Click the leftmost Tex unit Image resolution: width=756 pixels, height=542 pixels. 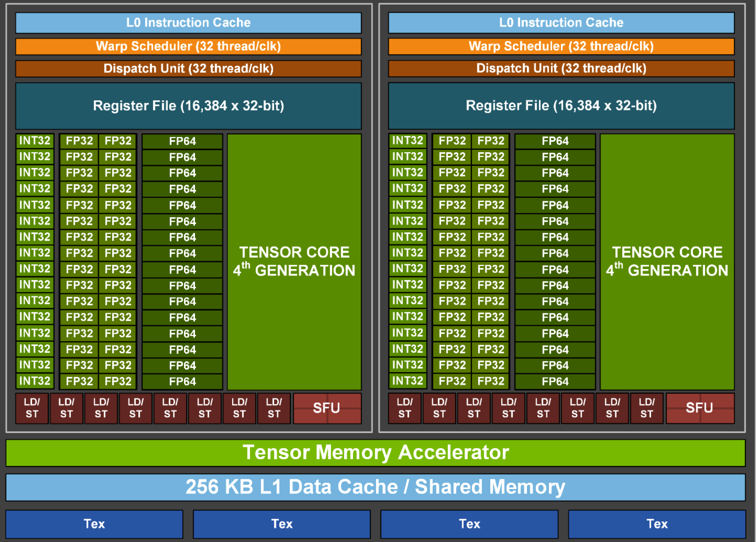tap(94, 524)
